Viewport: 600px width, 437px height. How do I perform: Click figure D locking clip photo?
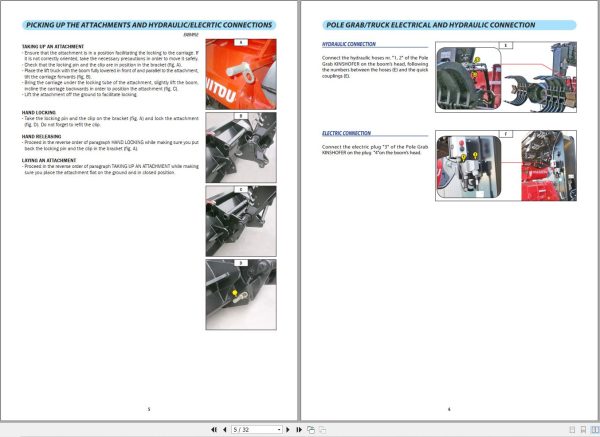[x=241, y=294]
